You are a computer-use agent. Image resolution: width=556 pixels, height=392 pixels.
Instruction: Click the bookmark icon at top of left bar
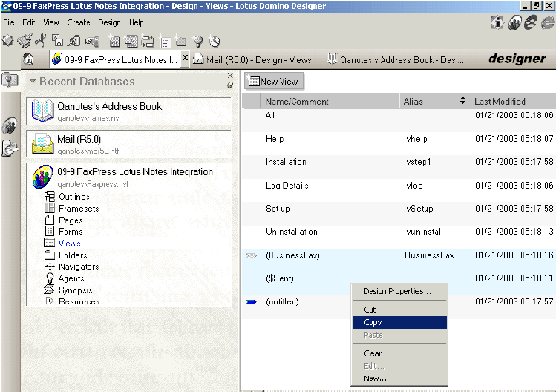click(10, 81)
